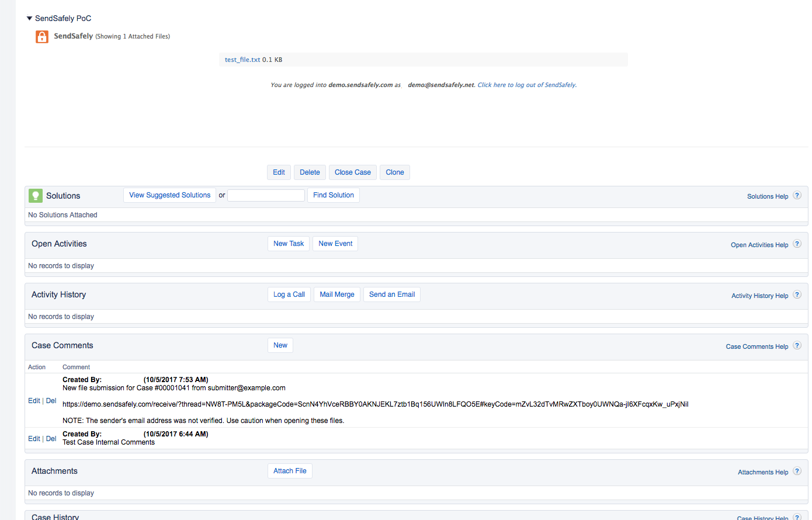Click the orange SendSafely lock icon
Image resolution: width=812 pixels, height=520 pixels.
(42, 37)
